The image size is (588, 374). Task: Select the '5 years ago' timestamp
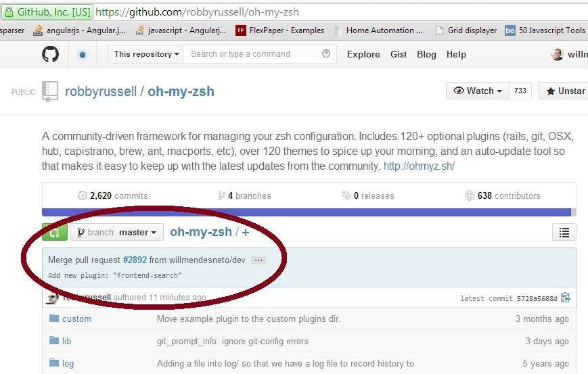(546, 363)
